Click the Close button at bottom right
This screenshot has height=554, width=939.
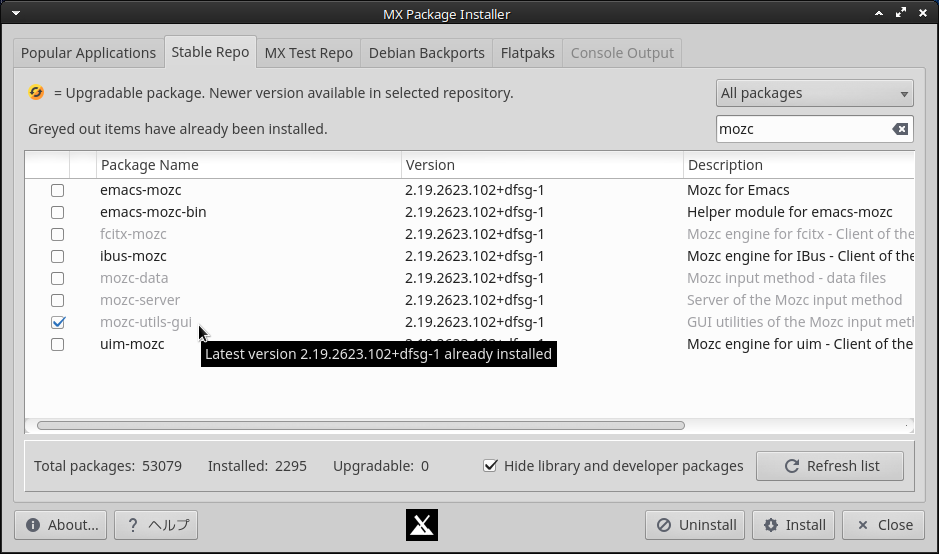pyautogui.click(x=883, y=525)
